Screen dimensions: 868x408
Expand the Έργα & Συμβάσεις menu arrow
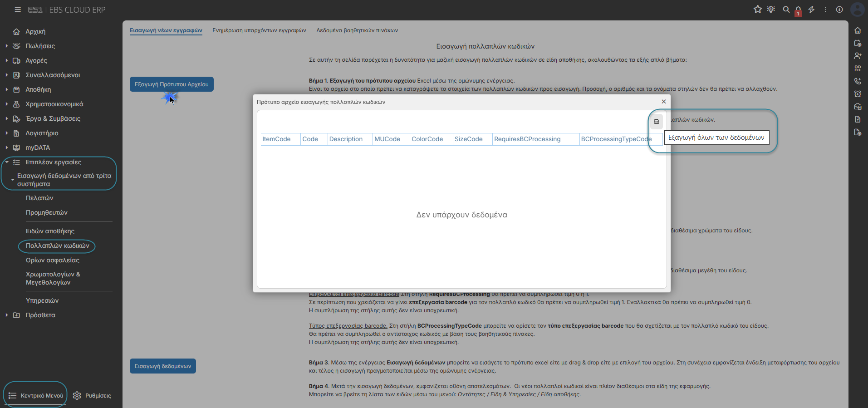6,118
